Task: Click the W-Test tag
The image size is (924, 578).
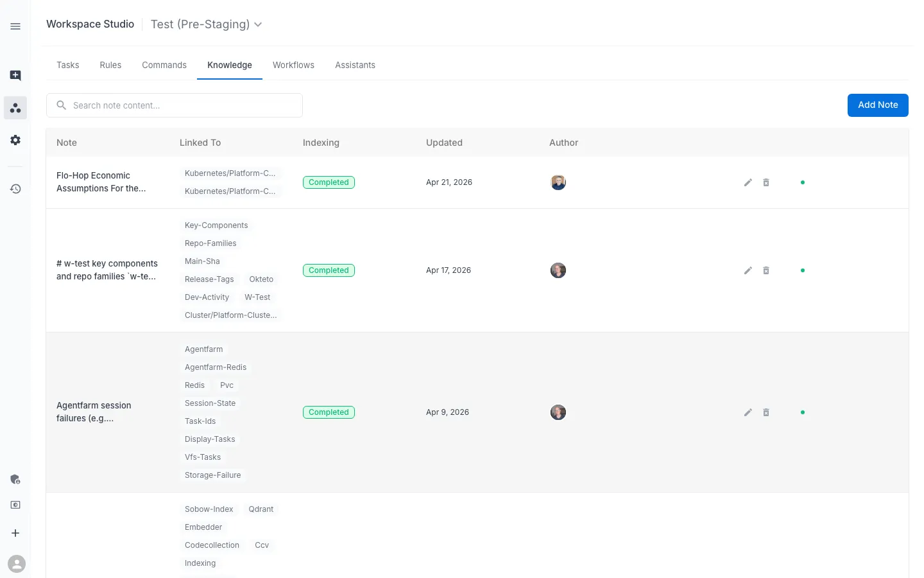Action: (x=257, y=297)
